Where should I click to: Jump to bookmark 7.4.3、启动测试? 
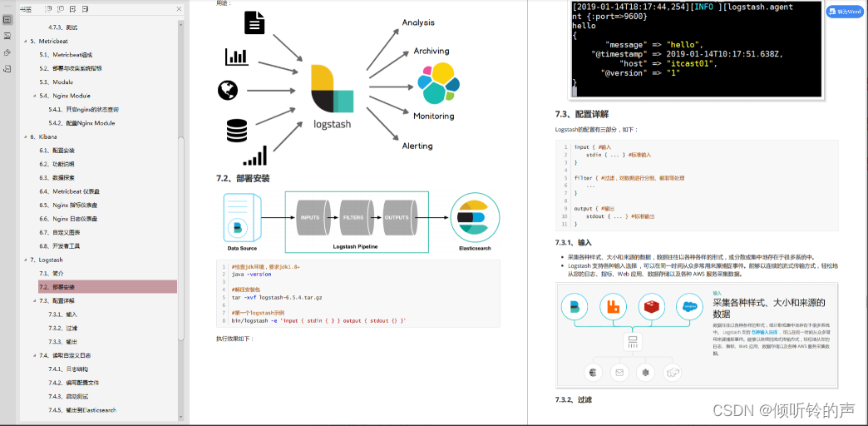[x=68, y=397]
